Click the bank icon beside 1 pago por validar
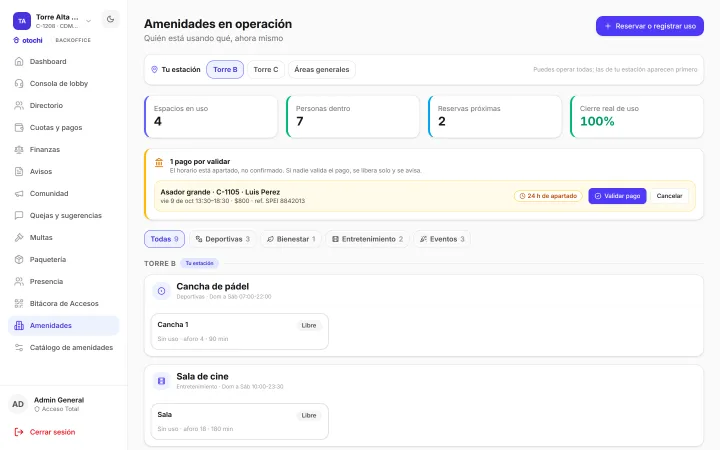Screen dimensions: 720x450 point(159,163)
